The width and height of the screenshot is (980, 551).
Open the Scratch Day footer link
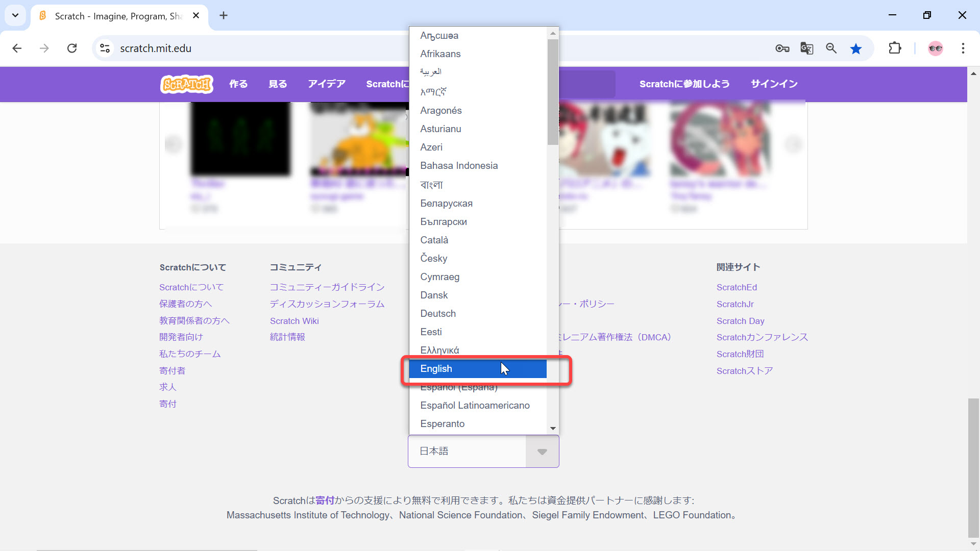click(x=740, y=321)
